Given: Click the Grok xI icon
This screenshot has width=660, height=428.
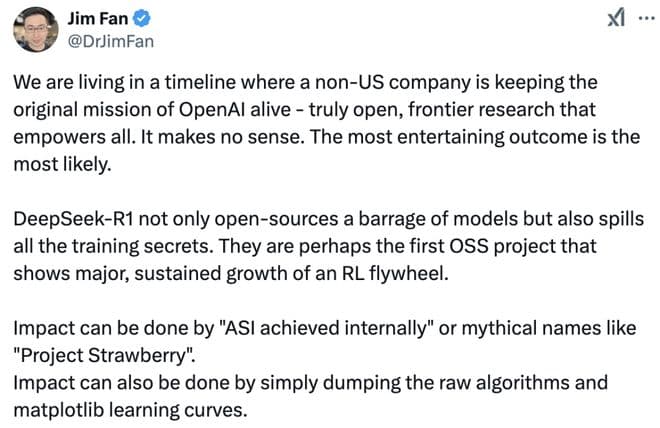Looking at the screenshot, I should tap(616, 19).
